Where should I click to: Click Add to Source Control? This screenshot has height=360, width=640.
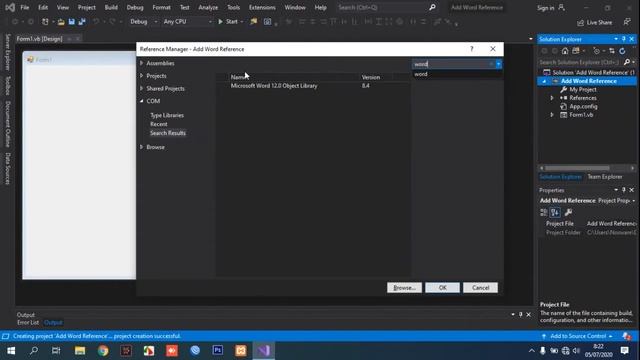tap(578, 336)
